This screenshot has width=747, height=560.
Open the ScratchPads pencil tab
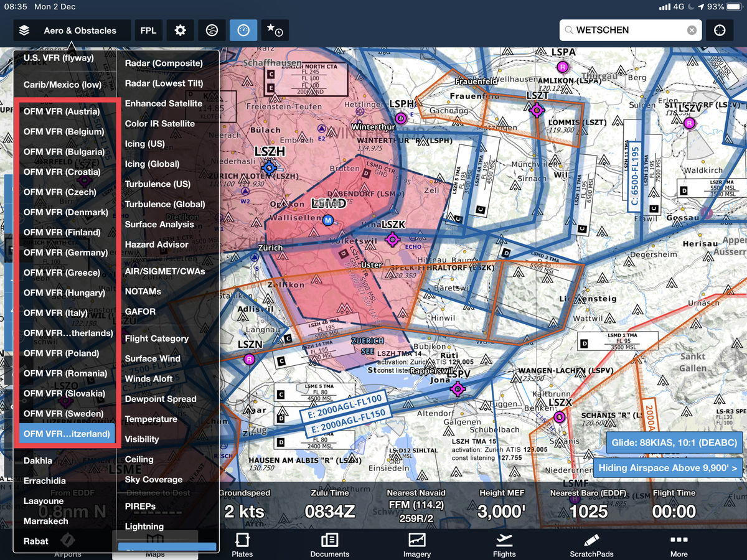(x=591, y=544)
